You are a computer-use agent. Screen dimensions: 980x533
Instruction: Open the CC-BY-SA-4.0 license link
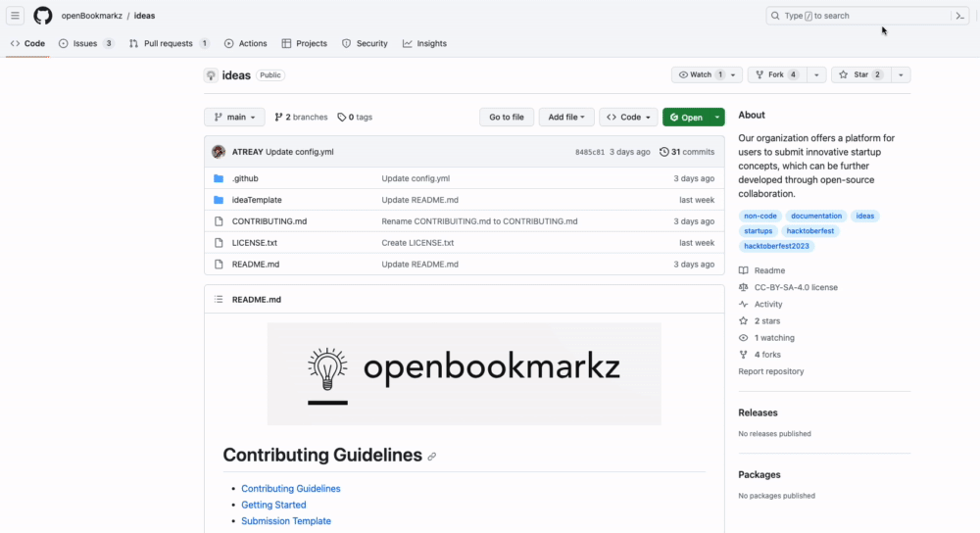pyautogui.click(x=788, y=287)
